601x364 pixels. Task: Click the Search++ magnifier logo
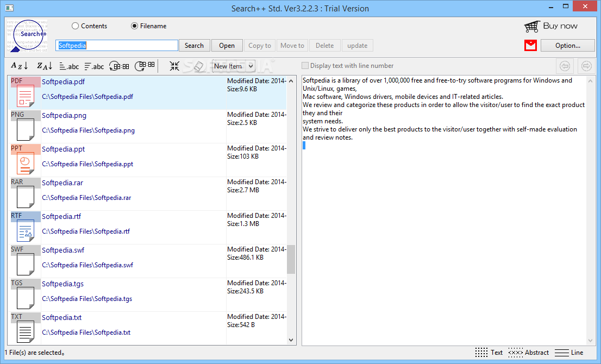click(x=27, y=36)
